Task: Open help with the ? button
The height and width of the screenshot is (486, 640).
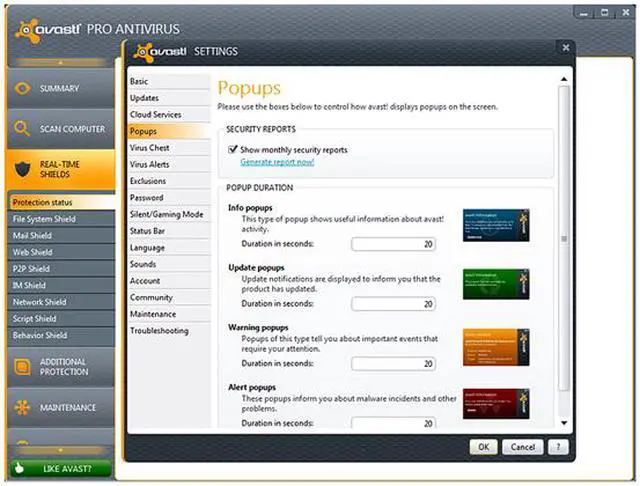Action: 558,447
